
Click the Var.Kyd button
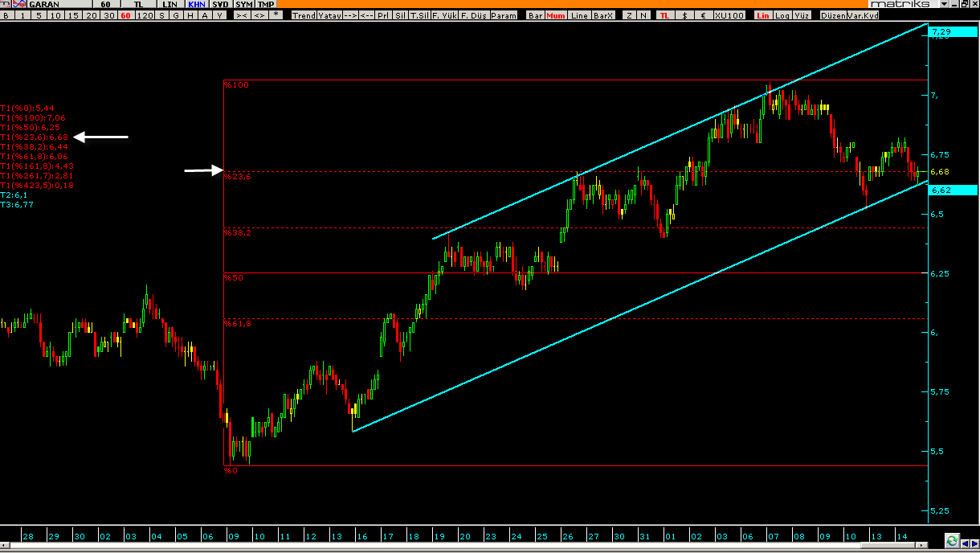click(x=864, y=15)
